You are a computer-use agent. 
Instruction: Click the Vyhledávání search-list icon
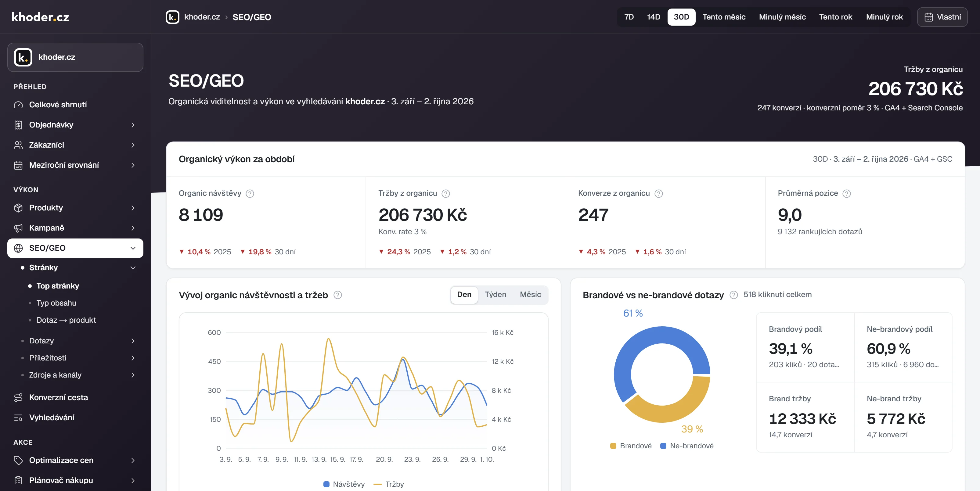(18, 418)
